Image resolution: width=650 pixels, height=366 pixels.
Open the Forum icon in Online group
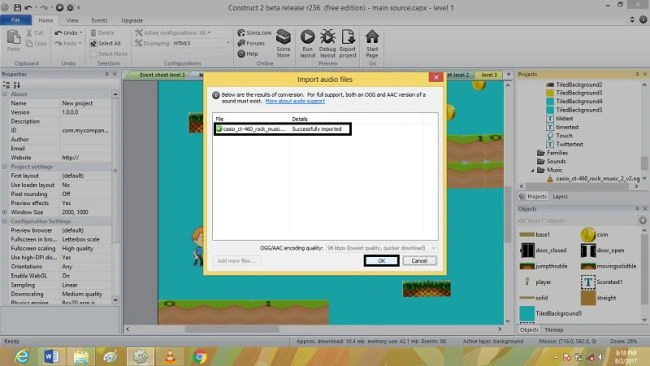click(241, 43)
